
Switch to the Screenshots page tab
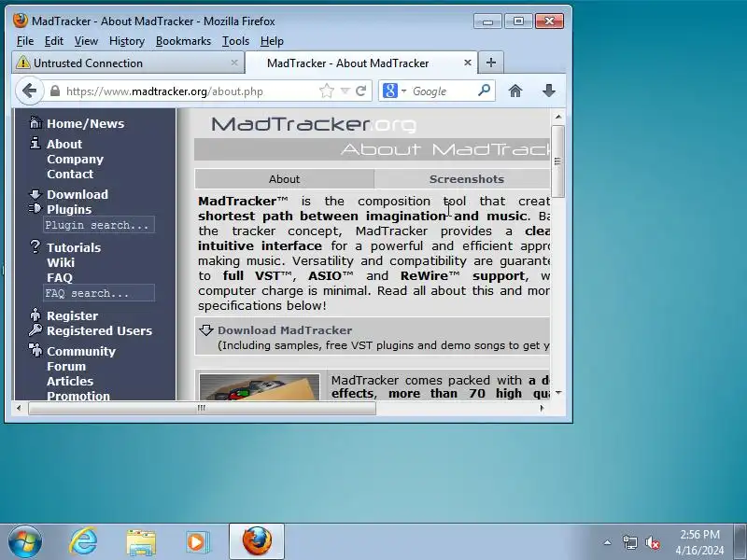(x=466, y=179)
